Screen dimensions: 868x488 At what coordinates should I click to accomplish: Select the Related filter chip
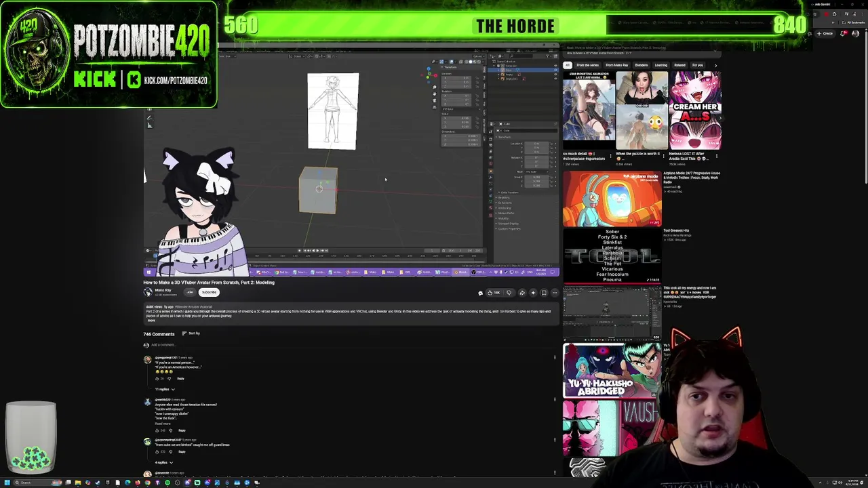(679, 65)
